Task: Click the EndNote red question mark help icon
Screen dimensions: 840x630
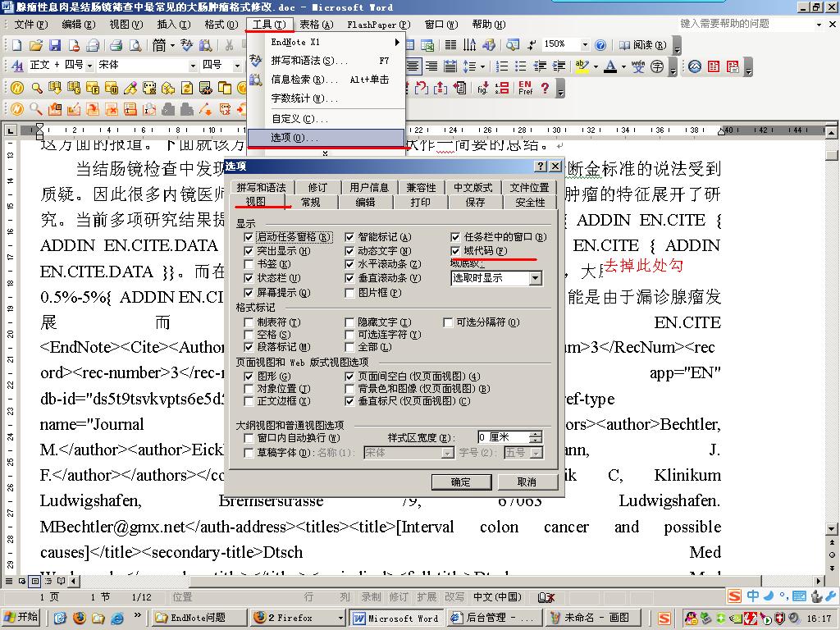Action: click(x=545, y=88)
